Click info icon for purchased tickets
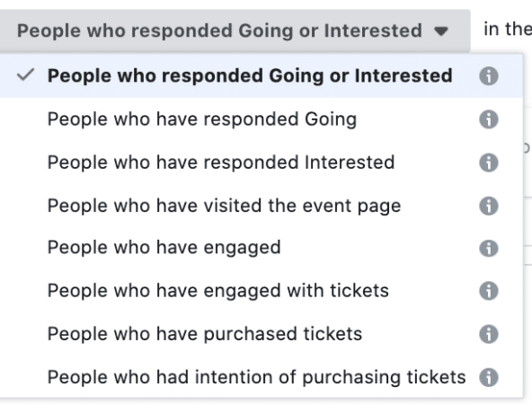Viewport: 532px width, 404px height. (x=489, y=334)
